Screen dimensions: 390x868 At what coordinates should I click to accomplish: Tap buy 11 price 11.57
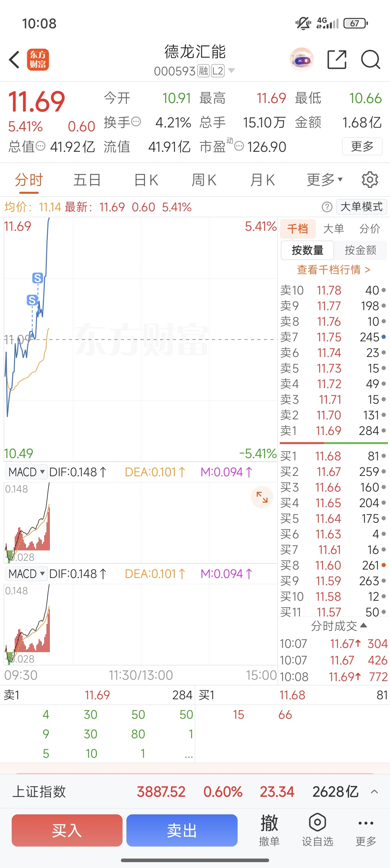click(329, 612)
